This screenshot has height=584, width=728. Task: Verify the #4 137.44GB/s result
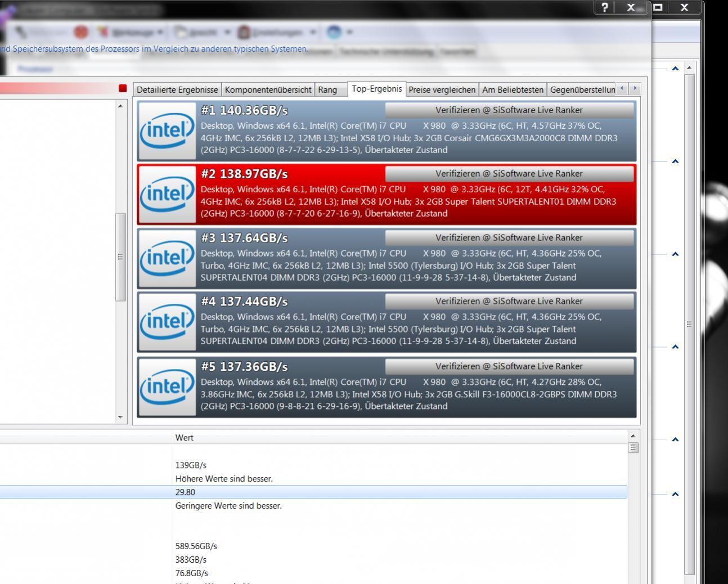pos(509,302)
